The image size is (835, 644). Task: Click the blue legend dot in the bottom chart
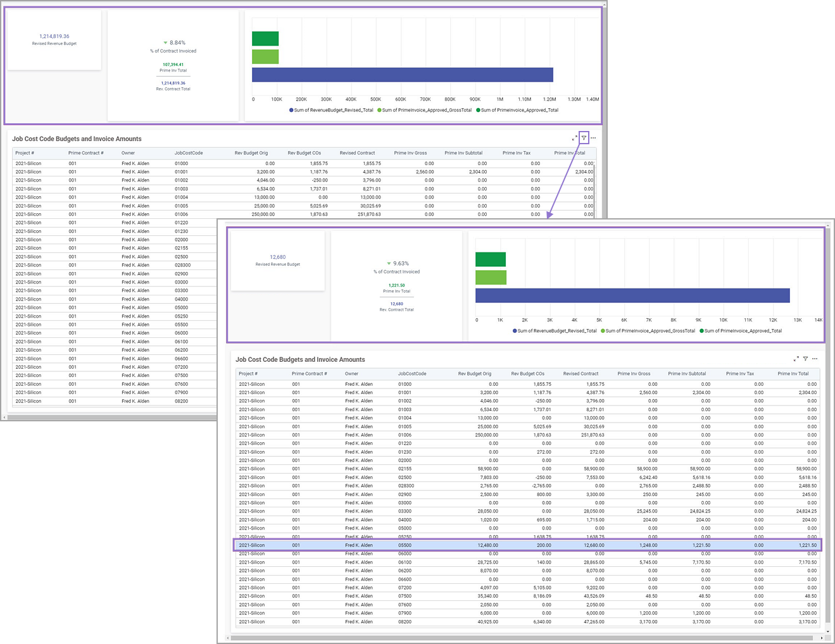pyautogui.click(x=514, y=331)
